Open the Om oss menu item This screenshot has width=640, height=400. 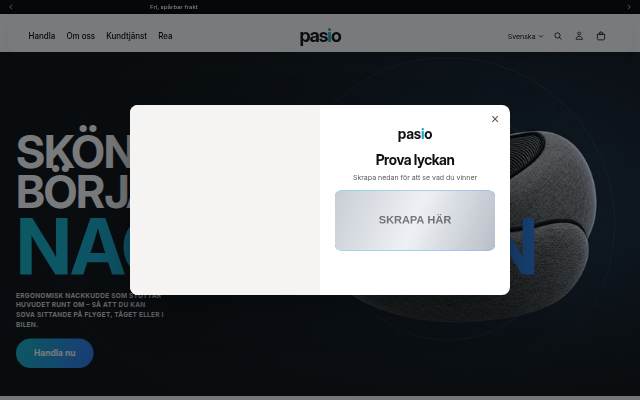[80, 36]
